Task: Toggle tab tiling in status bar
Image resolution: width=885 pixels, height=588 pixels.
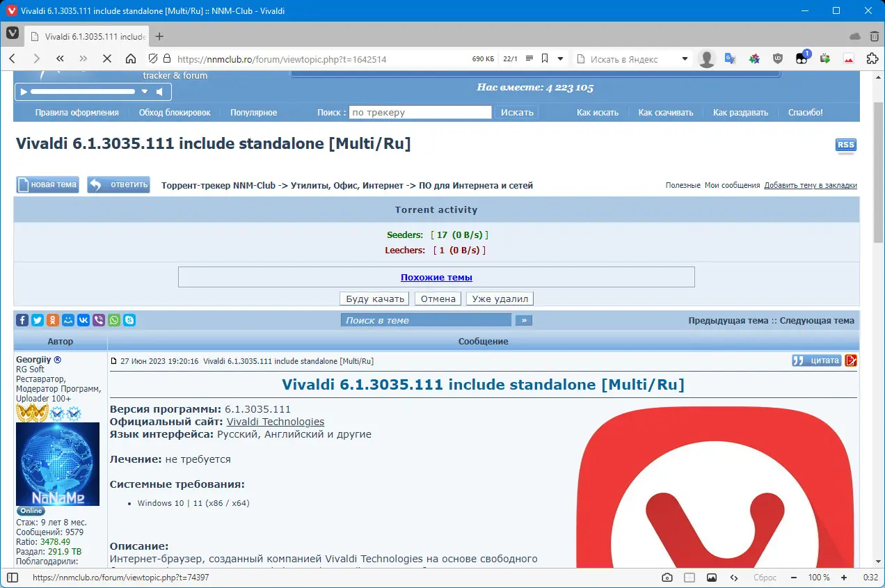Action: point(689,578)
